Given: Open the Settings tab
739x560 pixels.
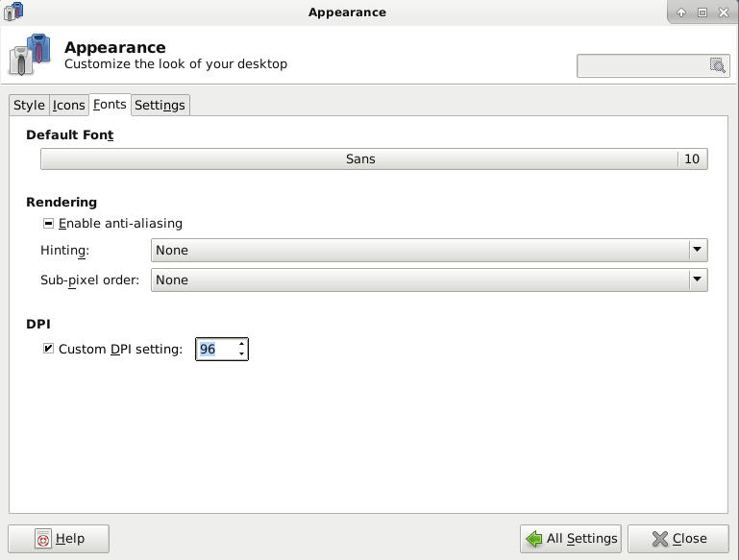Looking at the screenshot, I should [160, 105].
